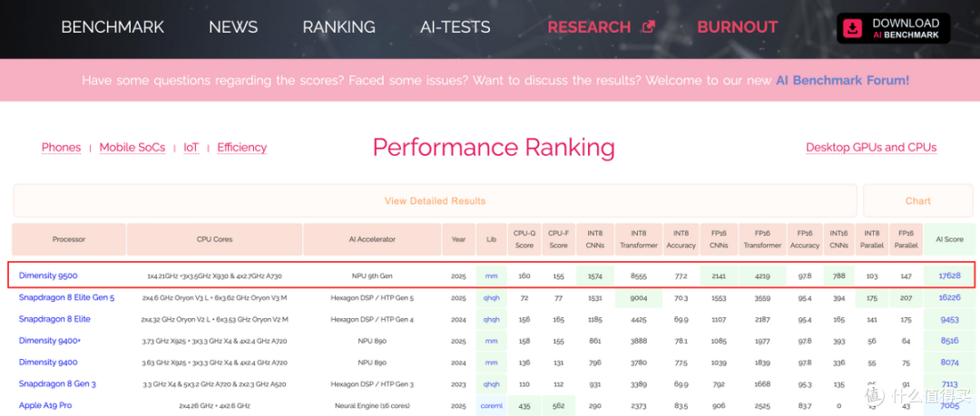The width and height of the screenshot is (980, 416).
Task: Open the BURNOUT page
Action: click(738, 27)
